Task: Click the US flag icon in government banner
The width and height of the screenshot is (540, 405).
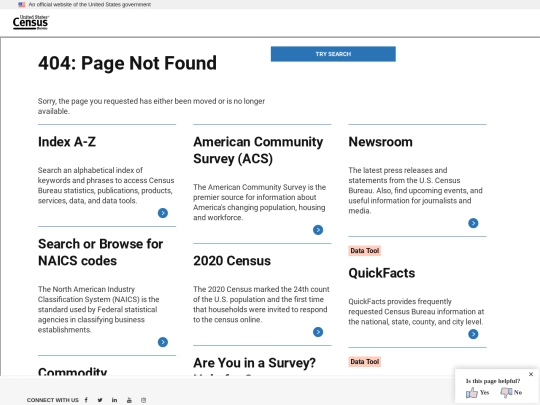Action: click(x=22, y=4)
